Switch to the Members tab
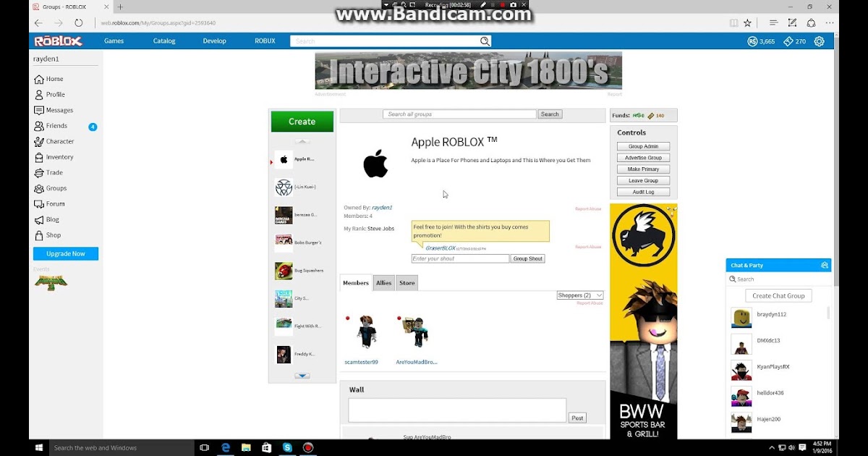 [356, 283]
